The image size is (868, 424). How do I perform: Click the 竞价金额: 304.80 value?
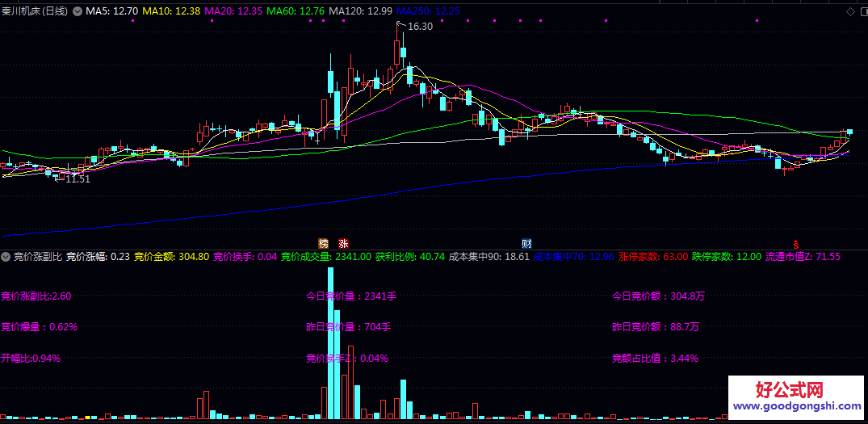[172, 256]
